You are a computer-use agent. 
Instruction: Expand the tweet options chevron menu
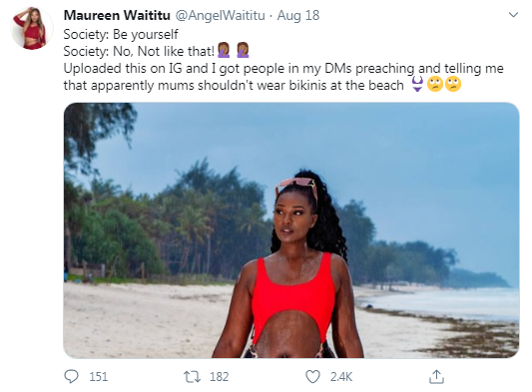514,15
